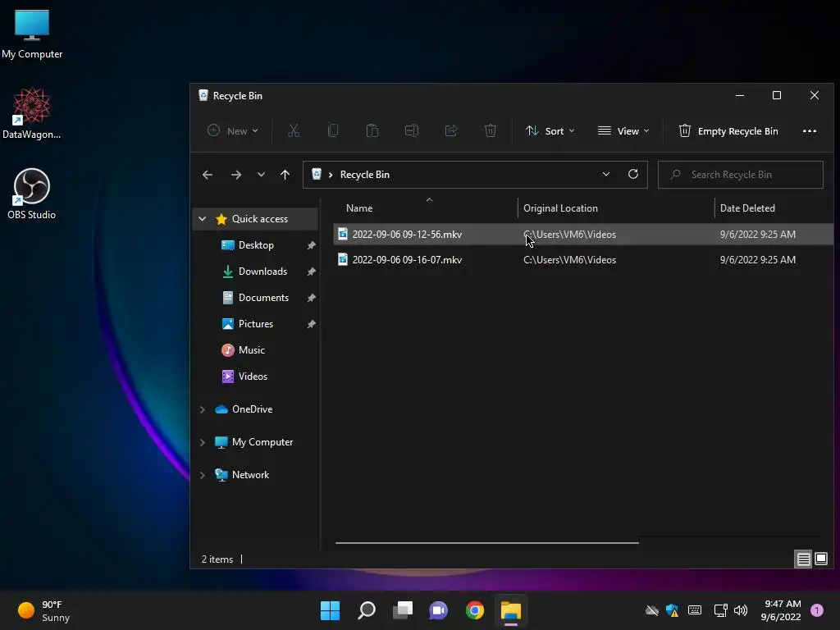Click Recycle Bin in the address bar

[x=365, y=175]
